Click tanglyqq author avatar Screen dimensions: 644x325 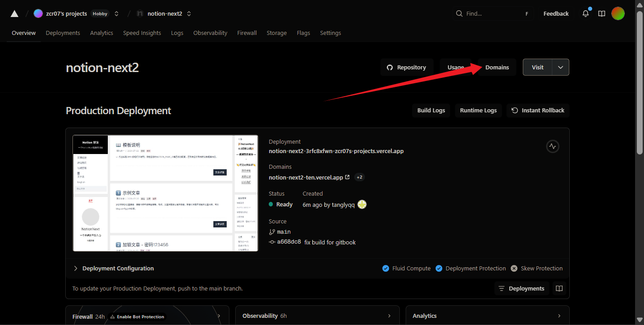(362, 205)
